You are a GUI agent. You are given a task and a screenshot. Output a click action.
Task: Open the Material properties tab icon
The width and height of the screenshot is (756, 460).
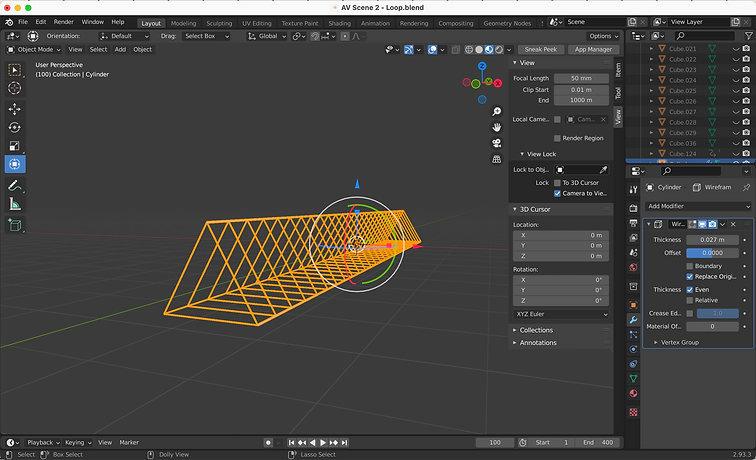pyautogui.click(x=633, y=393)
